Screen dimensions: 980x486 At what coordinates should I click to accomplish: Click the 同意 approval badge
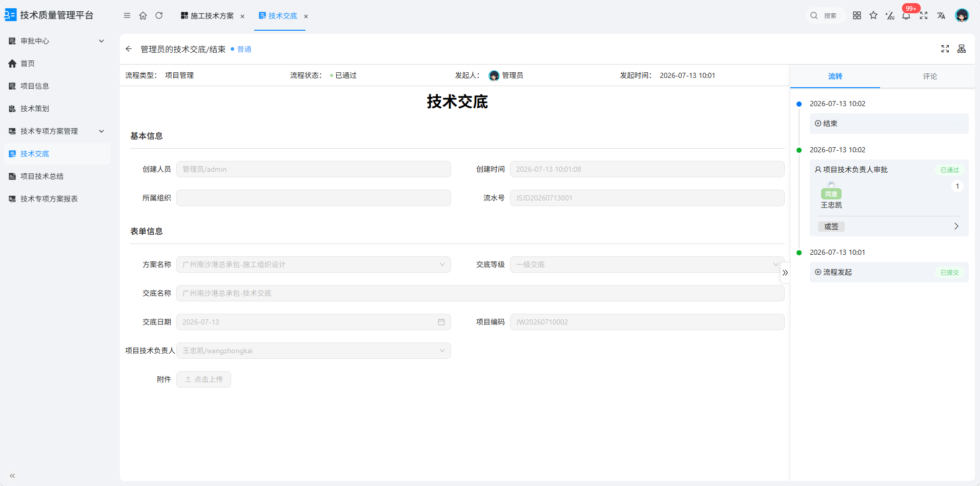tap(831, 194)
